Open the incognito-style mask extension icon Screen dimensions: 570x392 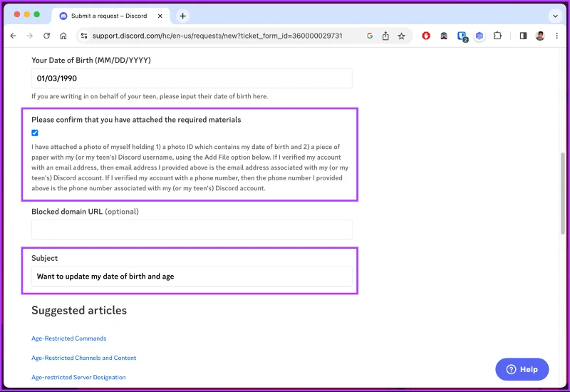pos(444,36)
